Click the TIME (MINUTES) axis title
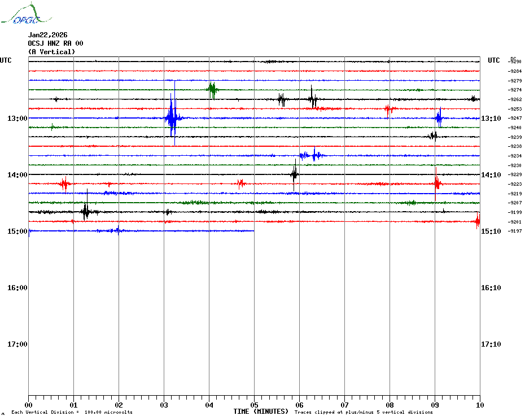 click(261, 412)
